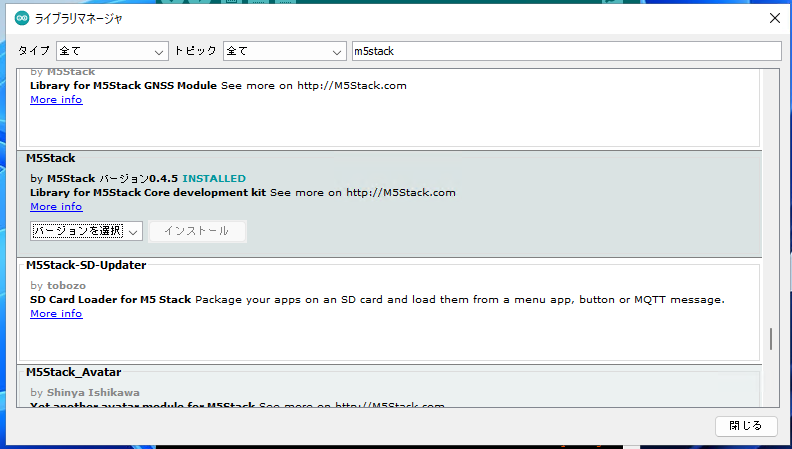This screenshot has width=792, height=449.
Task: Click author name tobozo
Action: 66,285
